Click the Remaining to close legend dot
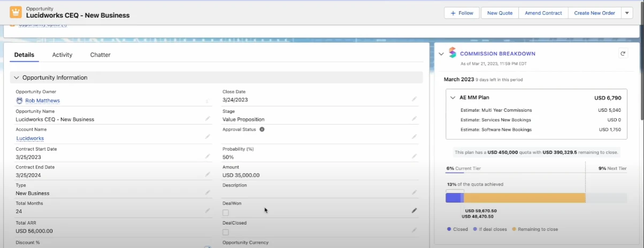This screenshot has height=248, width=644. pyautogui.click(x=515, y=229)
